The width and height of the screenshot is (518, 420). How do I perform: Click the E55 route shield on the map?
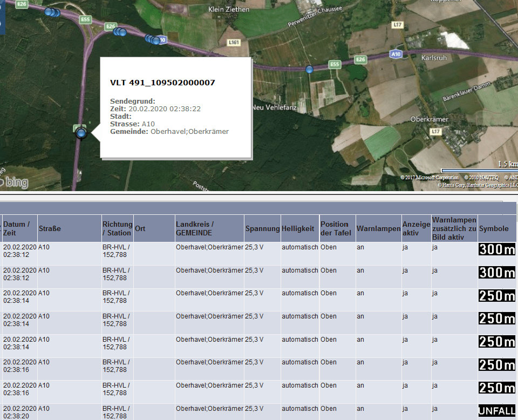[x=335, y=64]
